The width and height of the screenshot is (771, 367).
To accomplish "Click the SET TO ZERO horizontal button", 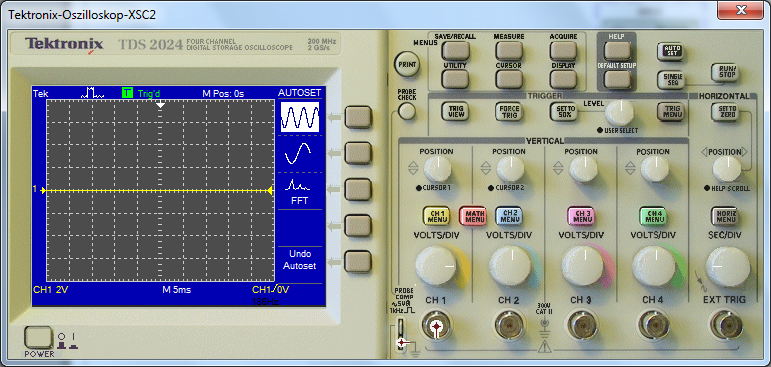I will tap(725, 111).
